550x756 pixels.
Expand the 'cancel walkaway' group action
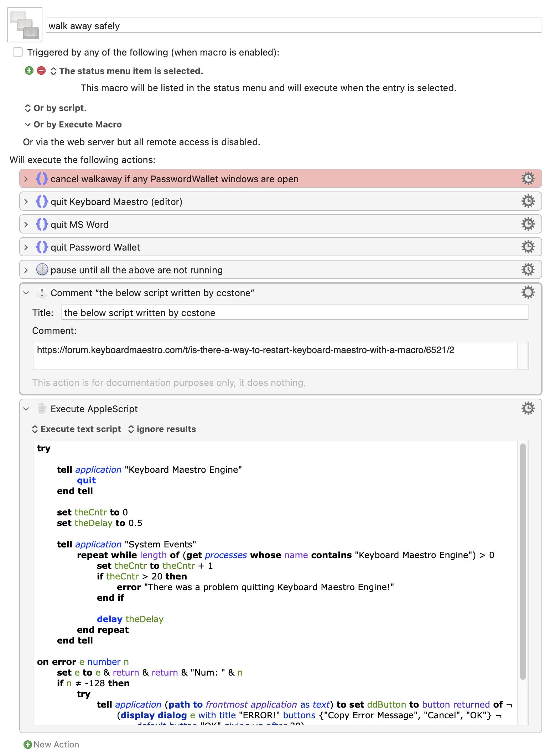[26, 179]
